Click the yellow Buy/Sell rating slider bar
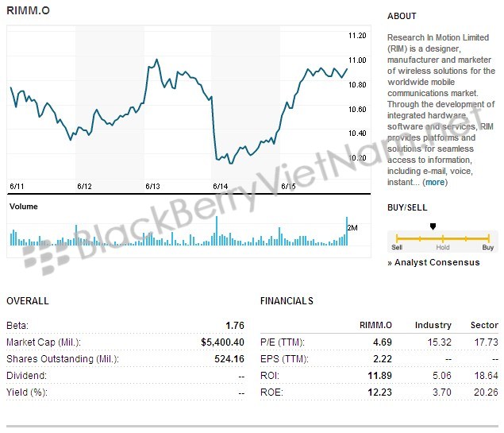 (x=442, y=238)
